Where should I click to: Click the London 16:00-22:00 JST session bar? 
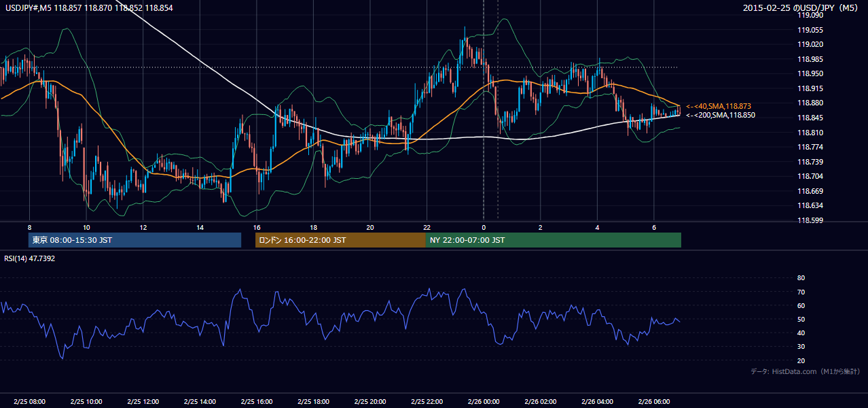[x=340, y=240]
